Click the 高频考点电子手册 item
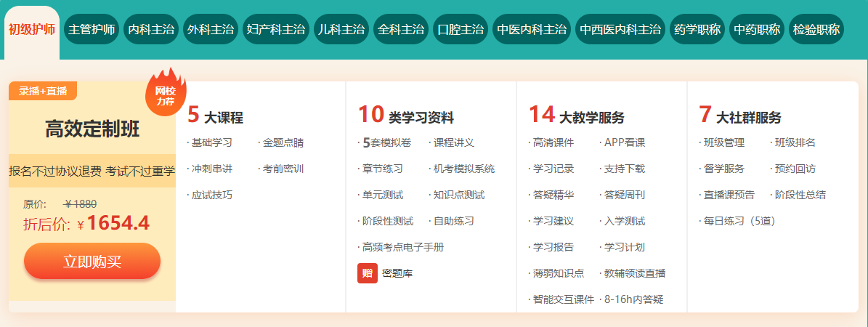 (402, 247)
